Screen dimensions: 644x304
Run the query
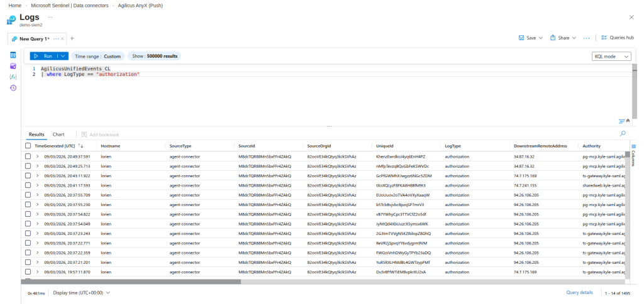(x=43, y=56)
